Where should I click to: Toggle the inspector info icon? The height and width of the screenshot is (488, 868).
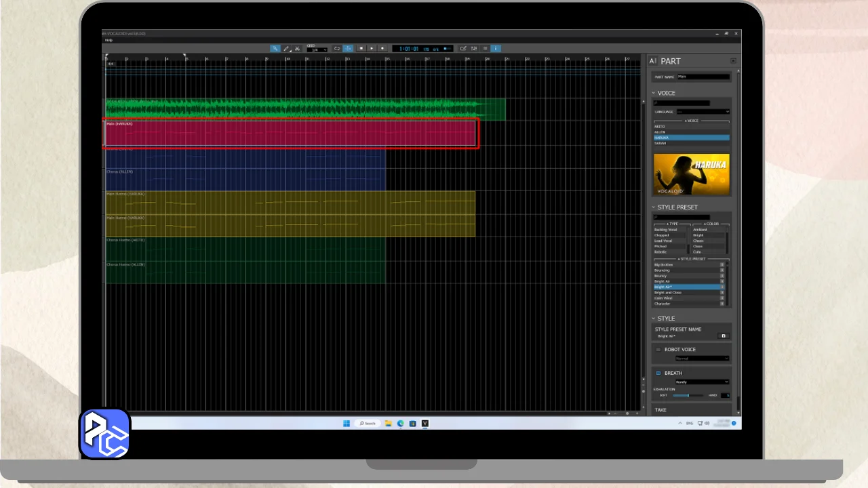496,49
